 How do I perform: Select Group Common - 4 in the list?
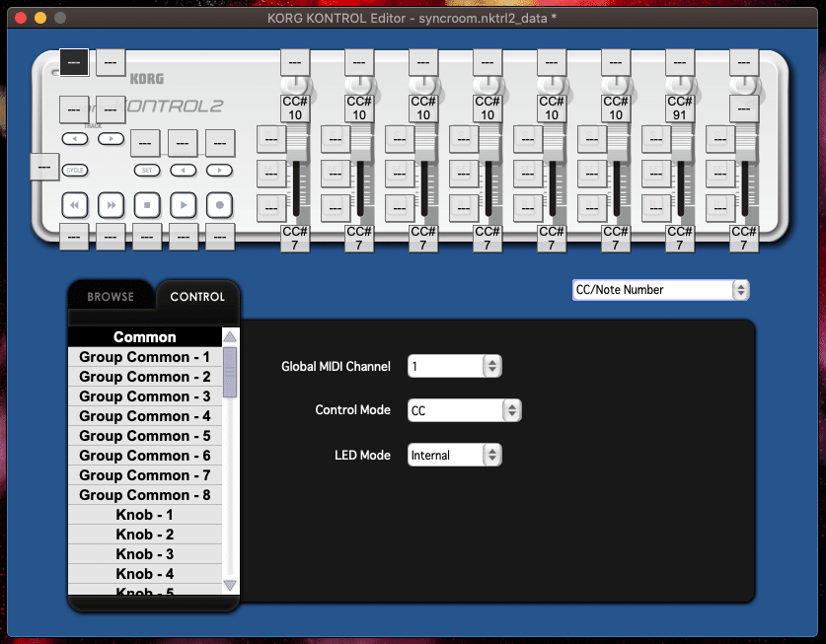point(145,416)
